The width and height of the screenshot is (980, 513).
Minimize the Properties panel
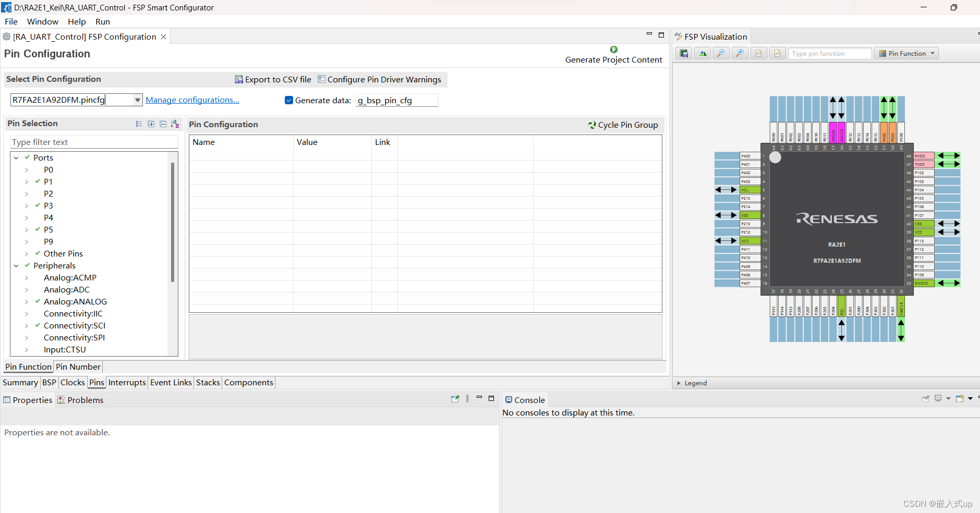[x=479, y=398]
